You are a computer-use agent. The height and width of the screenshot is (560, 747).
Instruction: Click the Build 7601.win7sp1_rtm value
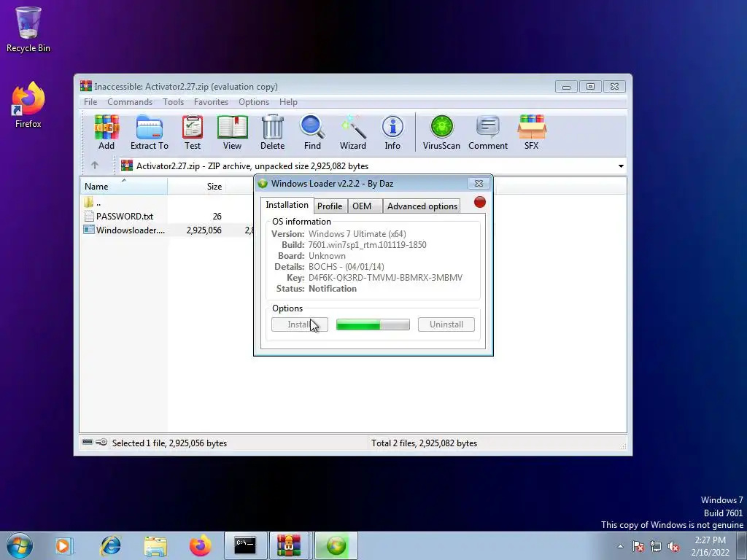(368, 245)
